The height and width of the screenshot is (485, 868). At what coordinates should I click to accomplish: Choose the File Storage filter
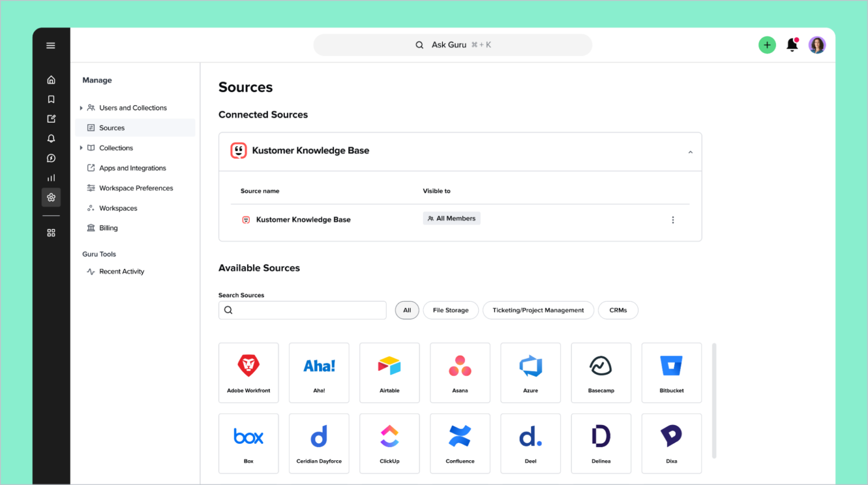coord(450,310)
